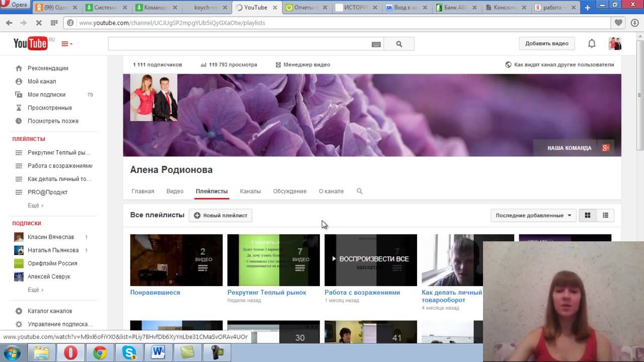Select the Видео tab
Image resolution: width=644 pixels, height=362 pixels.
pyautogui.click(x=175, y=191)
